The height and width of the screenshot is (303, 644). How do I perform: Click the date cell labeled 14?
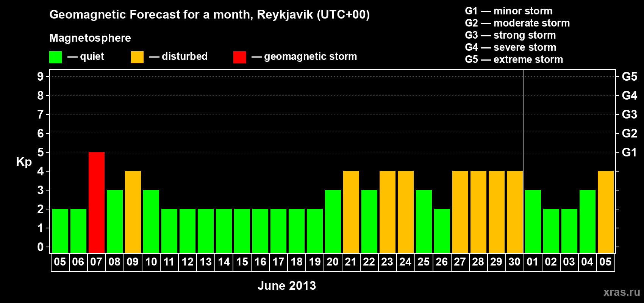coord(224,262)
